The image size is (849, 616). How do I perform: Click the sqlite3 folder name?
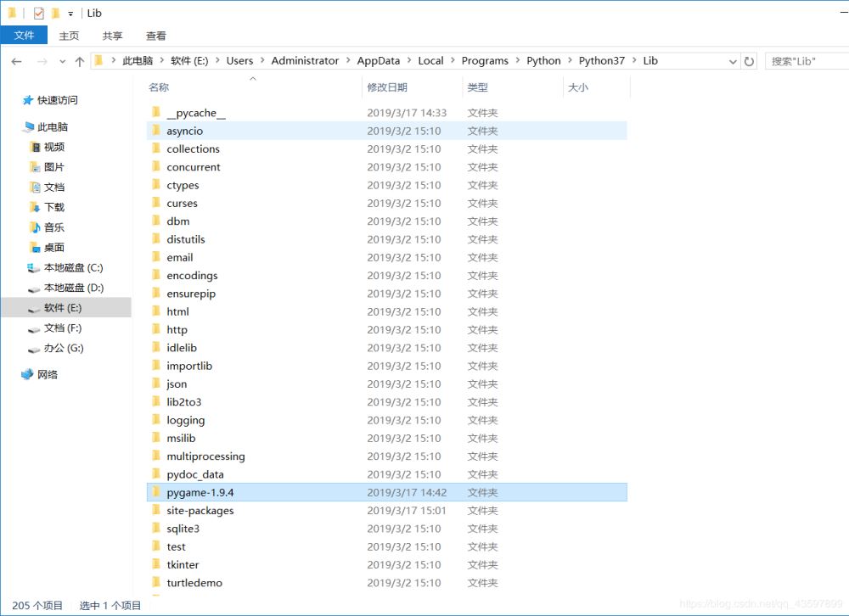coord(183,529)
